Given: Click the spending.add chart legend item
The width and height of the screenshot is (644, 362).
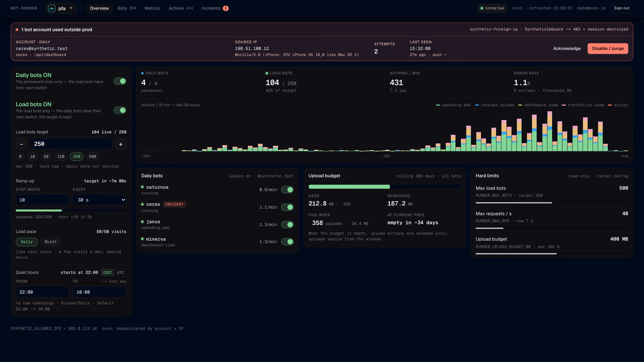Looking at the screenshot, I should 453,105.
